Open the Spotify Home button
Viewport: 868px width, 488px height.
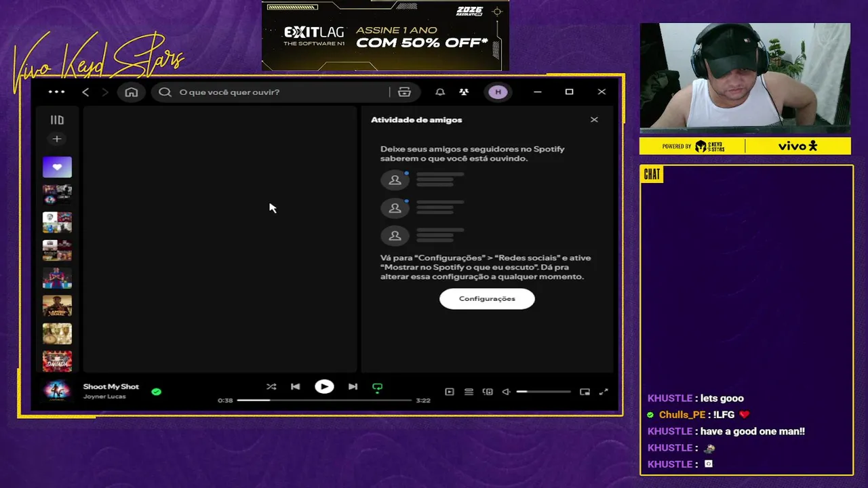point(132,92)
